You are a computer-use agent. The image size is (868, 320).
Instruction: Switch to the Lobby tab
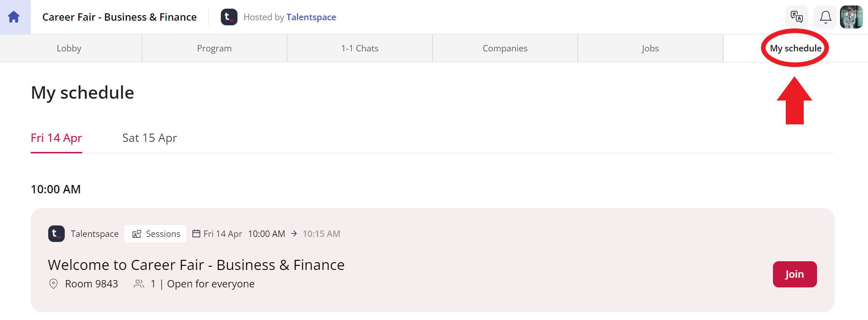pyautogui.click(x=69, y=48)
